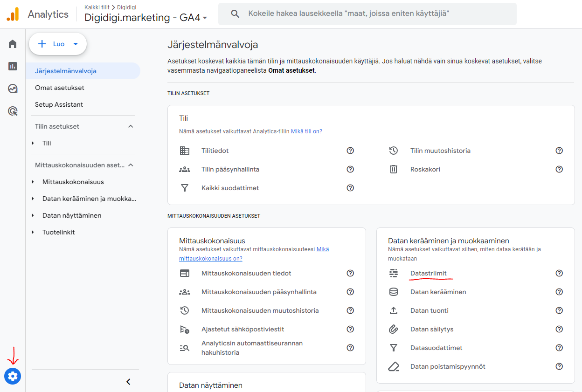This screenshot has width=582, height=392.
Task: Open the Datan tuonti upload icon
Action: click(x=394, y=310)
